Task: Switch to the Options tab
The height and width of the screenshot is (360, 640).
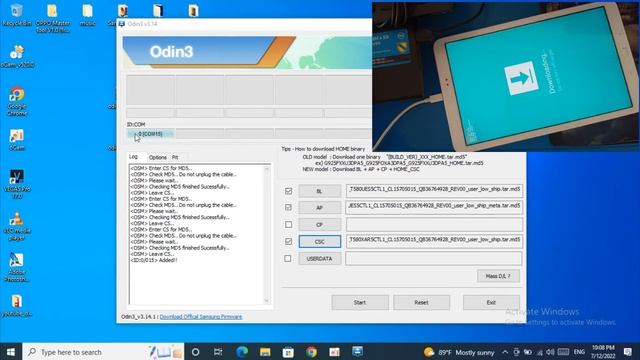Action: point(158,158)
